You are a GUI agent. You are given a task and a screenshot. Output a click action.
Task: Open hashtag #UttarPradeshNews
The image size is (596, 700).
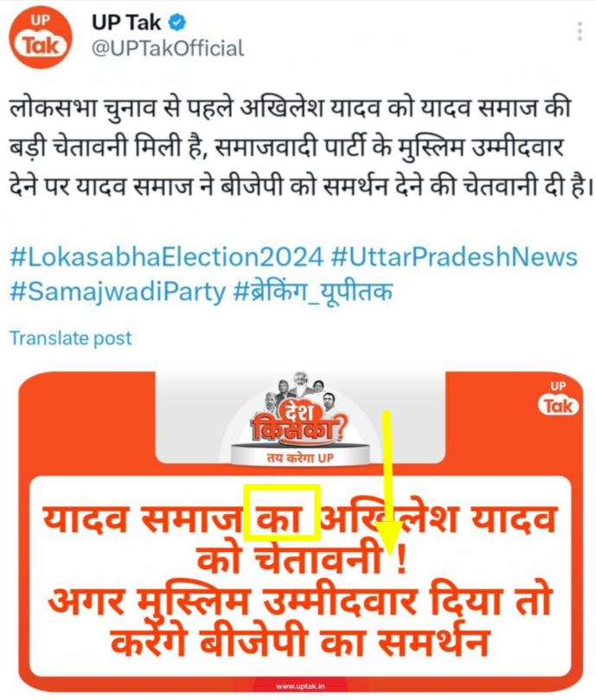click(x=454, y=258)
